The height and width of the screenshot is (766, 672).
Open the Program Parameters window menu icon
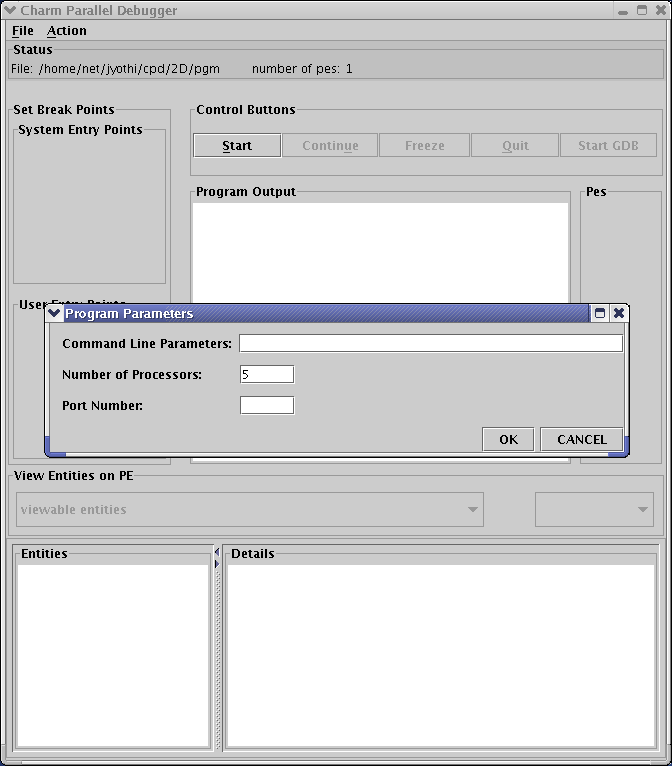55,313
